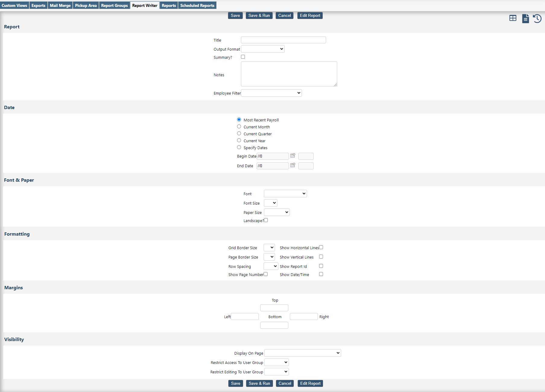The height and width of the screenshot is (392, 545).
Task: Open Begin Date calendar picker
Action: tap(293, 156)
